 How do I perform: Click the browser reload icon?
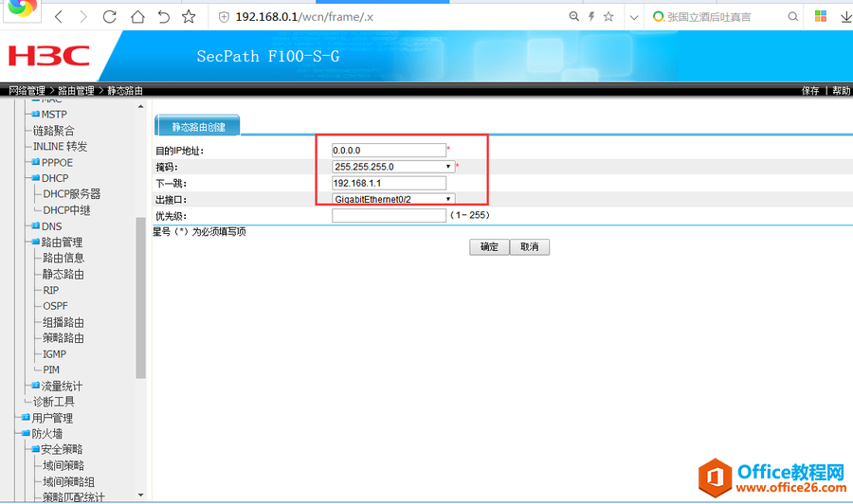pyautogui.click(x=110, y=17)
